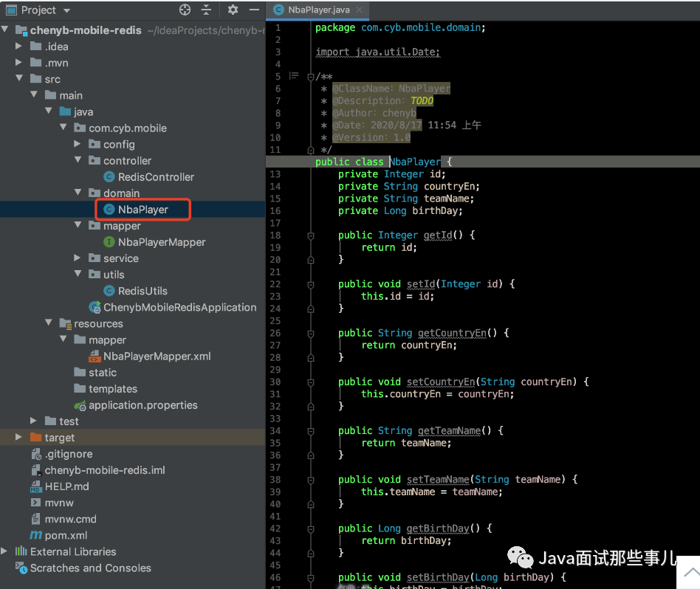Click the TODO text in description comment
The image size is (700, 589).
(422, 100)
